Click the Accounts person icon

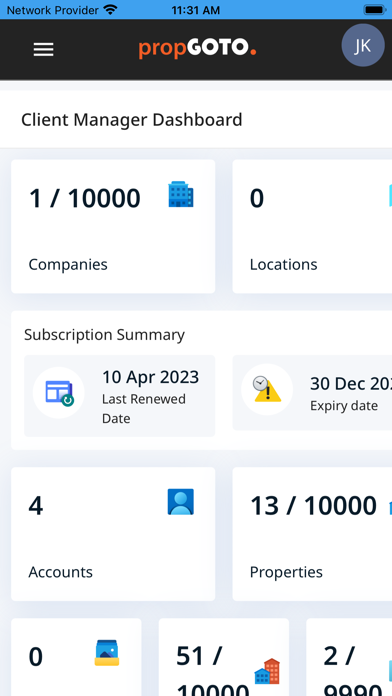[x=181, y=502]
